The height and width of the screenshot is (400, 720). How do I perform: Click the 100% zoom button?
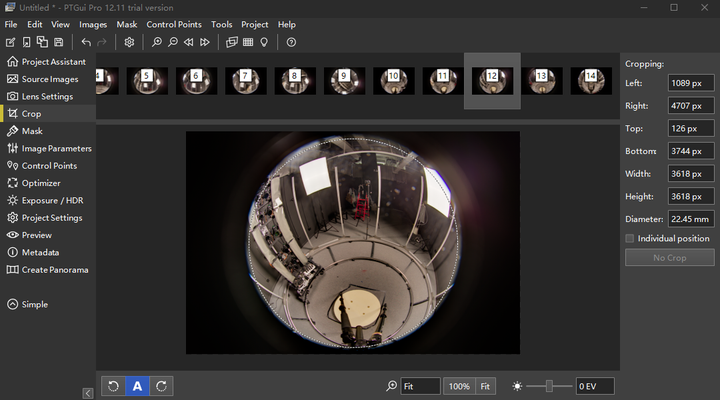click(459, 386)
